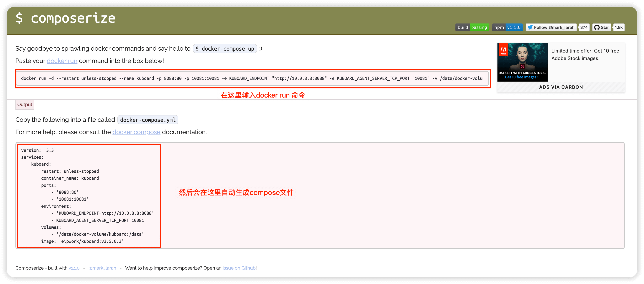This screenshot has height=284, width=644.
Task: Open the GitHub star count 1.8k
Action: pos(619,28)
